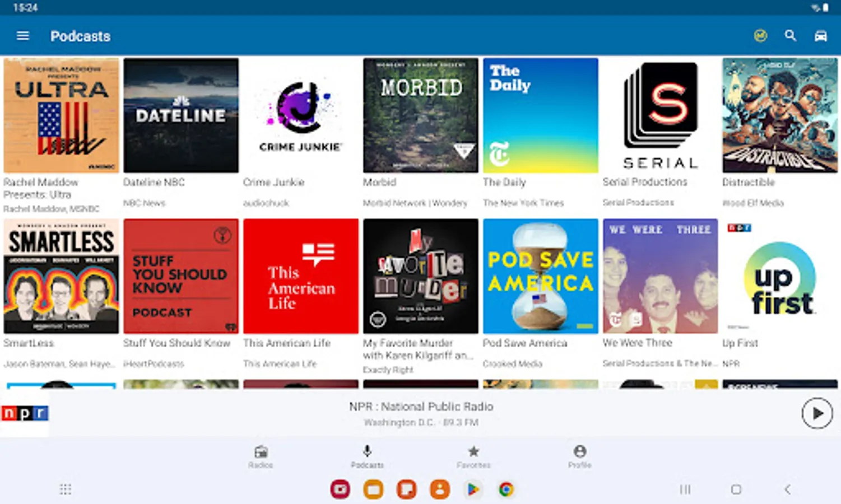Navigate back with the system back arrow
841x504 pixels.
coord(787,489)
